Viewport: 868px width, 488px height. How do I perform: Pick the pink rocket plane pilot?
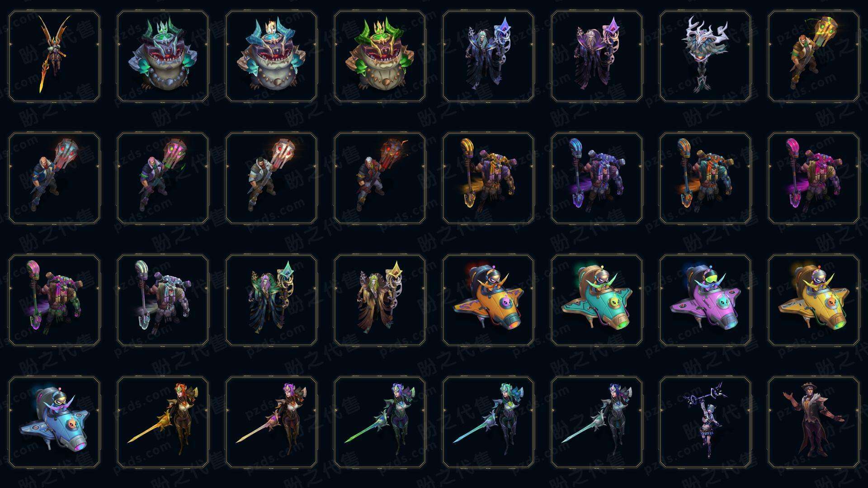(705, 300)
